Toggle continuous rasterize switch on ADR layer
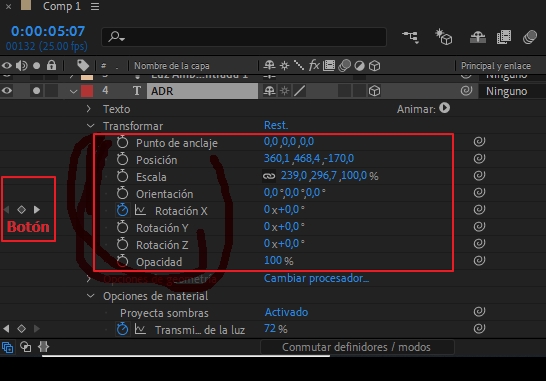546x381 pixels. tap(284, 91)
